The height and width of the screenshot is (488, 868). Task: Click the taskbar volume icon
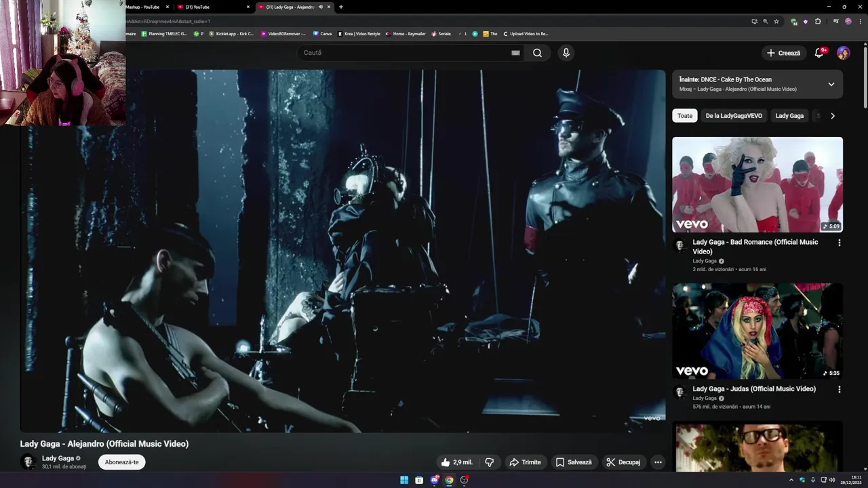[x=832, y=480]
